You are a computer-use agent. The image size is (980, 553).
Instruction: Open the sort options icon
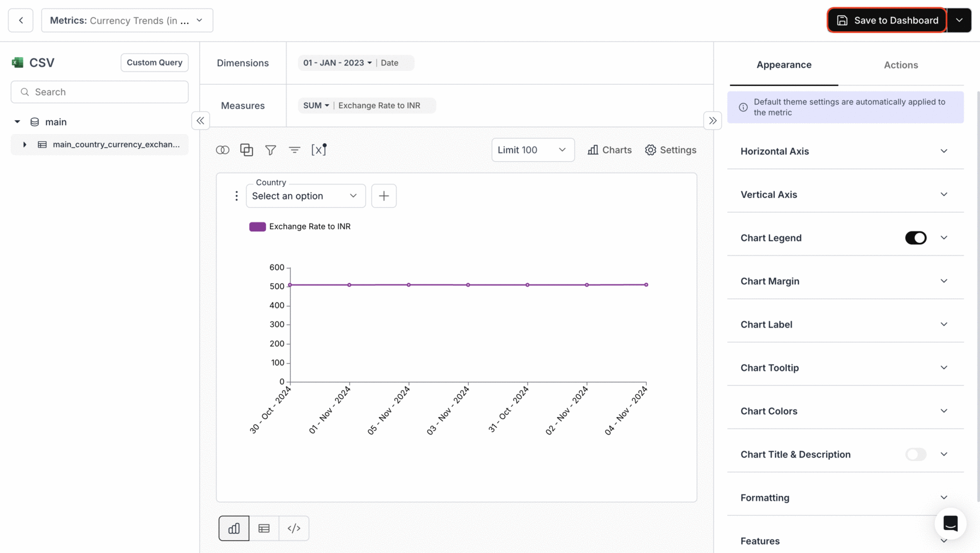tap(295, 150)
